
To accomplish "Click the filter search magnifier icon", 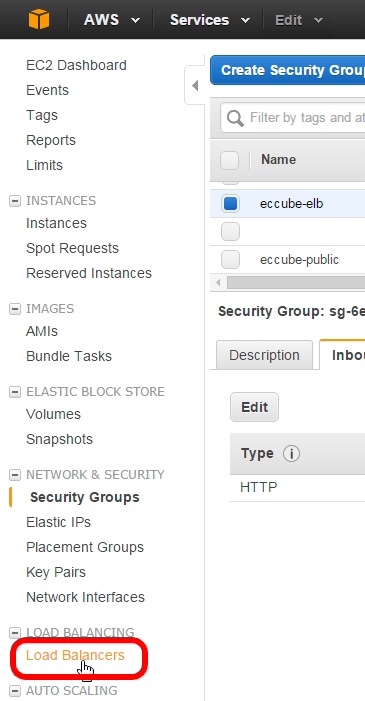I will tap(235, 118).
